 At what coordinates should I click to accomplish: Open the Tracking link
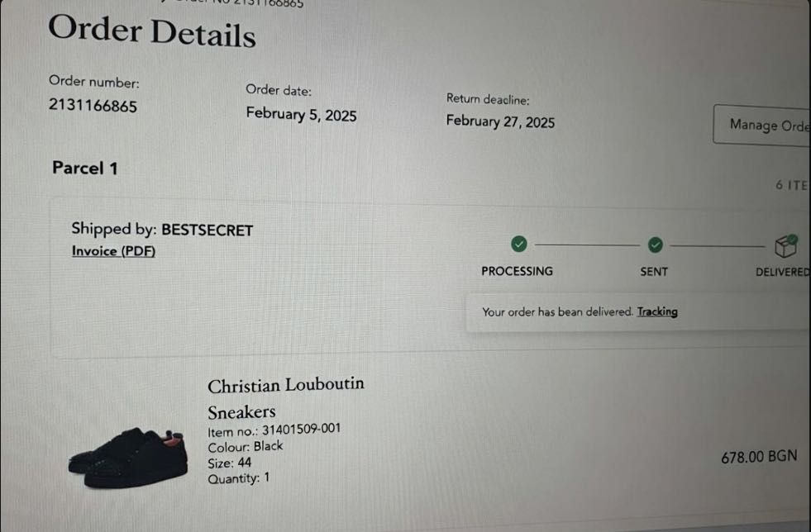pyautogui.click(x=657, y=311)
